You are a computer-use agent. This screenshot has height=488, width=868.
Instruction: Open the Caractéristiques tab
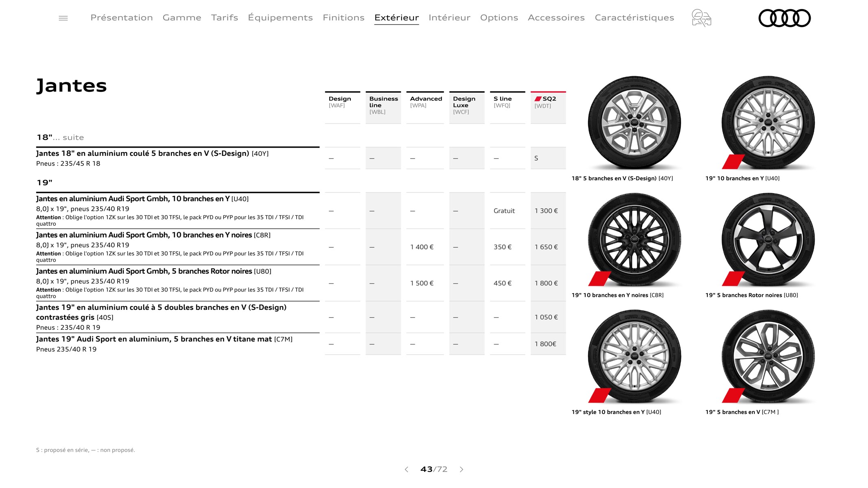[634, 17]
